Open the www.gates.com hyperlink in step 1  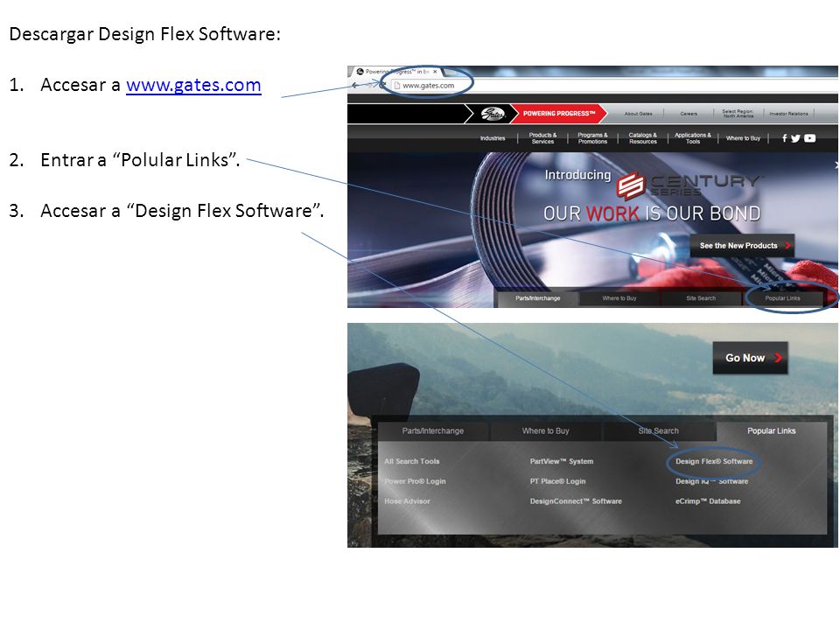(x=193, y=85)
